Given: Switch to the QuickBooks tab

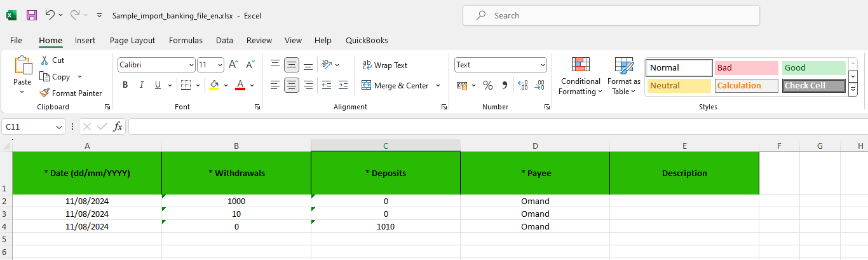Looking at the screenshot, I should (x=367, y=40).
